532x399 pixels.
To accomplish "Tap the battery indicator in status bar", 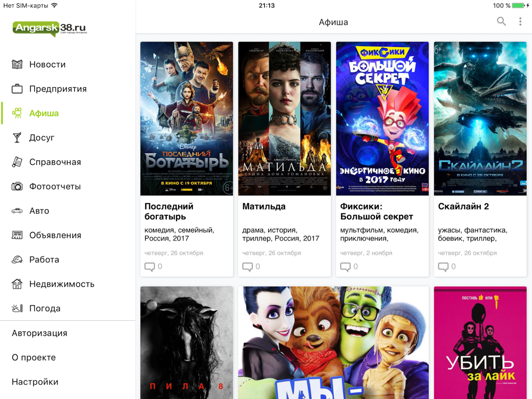I will coord(518,5).
